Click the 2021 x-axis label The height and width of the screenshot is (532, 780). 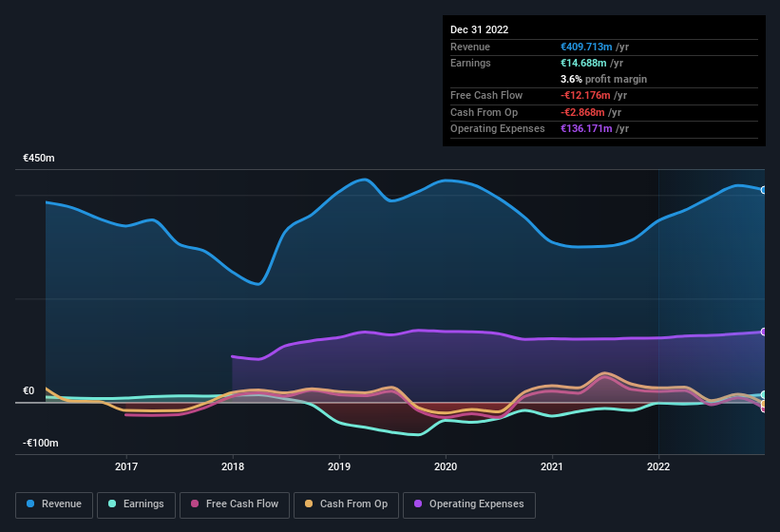(552, 466)
